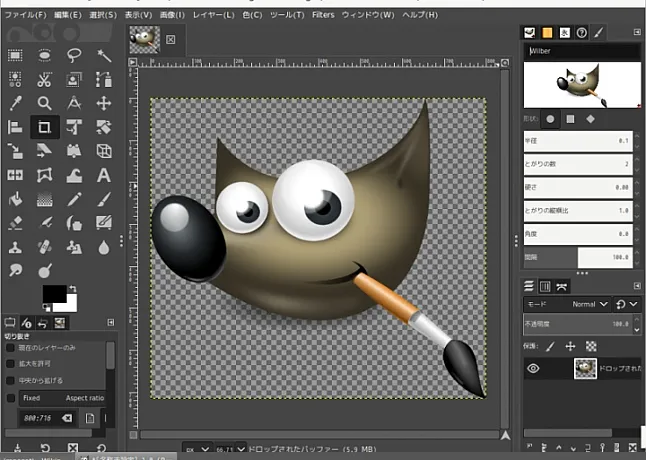Check the Fixed aspect ratio option
The image size is (646, 460).
11,397
